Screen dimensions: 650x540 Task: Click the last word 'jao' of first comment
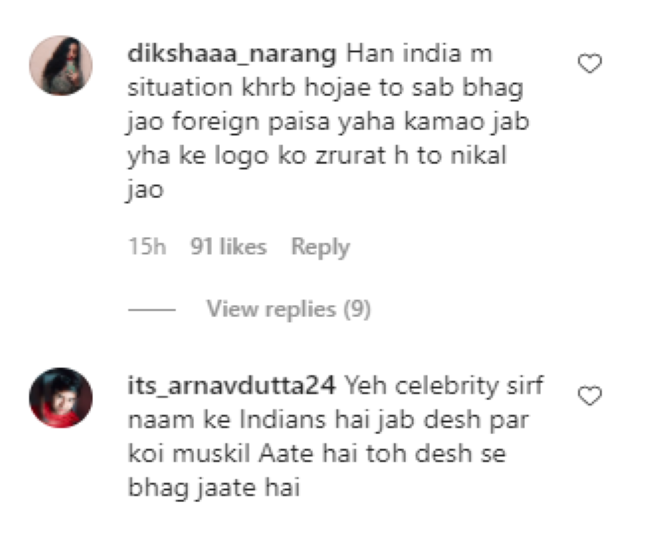[145, 190]
